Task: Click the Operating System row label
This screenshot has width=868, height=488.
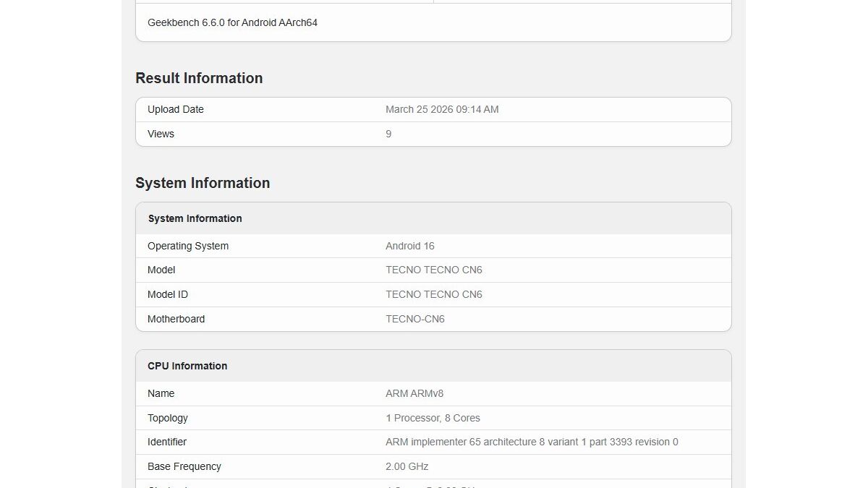Action: click(188, 246)
